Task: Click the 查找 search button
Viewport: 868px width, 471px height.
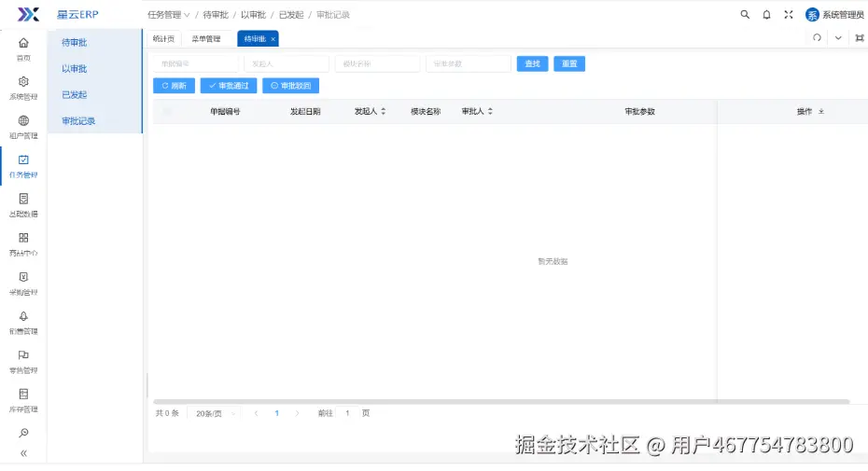Action: tap(533, 63)
